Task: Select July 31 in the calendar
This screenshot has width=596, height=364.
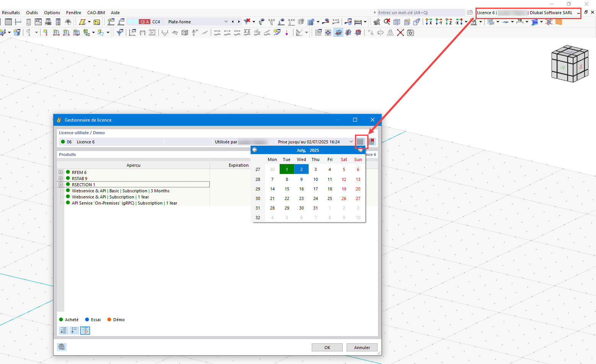Action: pyautogui.click(x=316, y=208)
